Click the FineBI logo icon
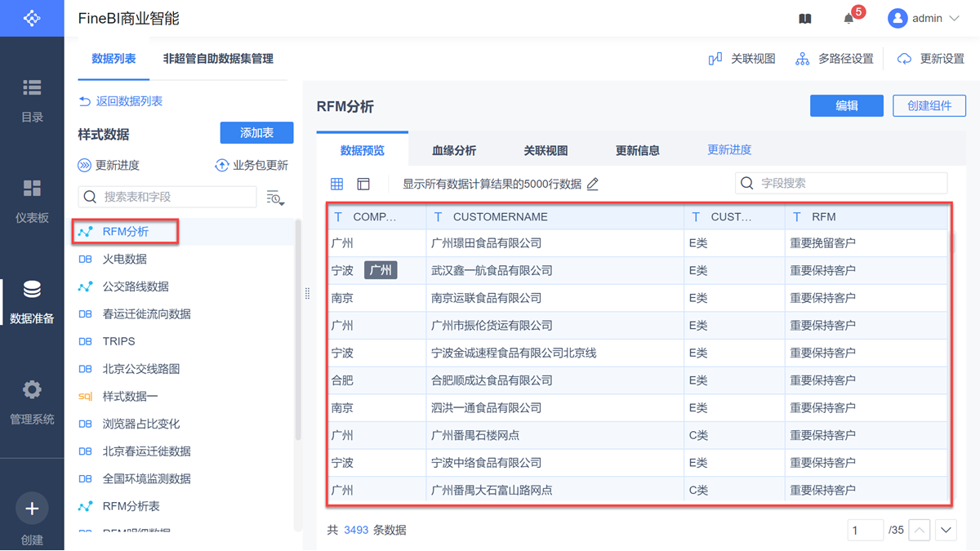980x551 pixels. 32,17
